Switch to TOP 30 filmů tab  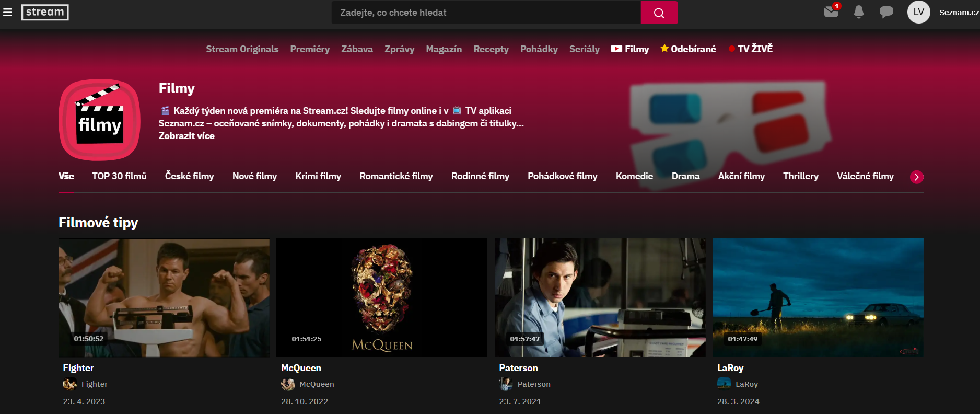point(119,176)
